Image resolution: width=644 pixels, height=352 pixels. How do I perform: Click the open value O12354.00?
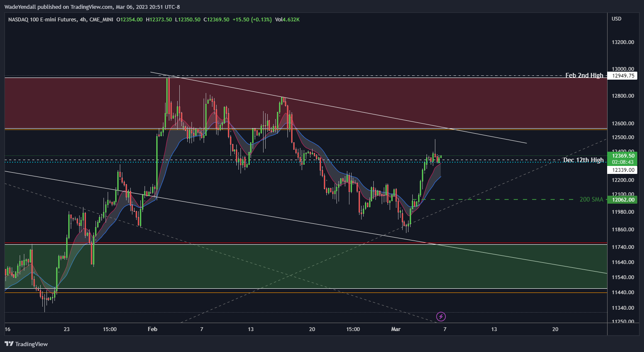click(x=129, y=20)
